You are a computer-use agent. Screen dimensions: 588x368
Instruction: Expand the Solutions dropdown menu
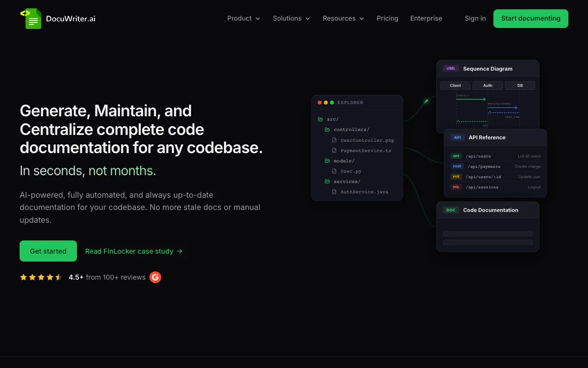[x=292, y=19]
